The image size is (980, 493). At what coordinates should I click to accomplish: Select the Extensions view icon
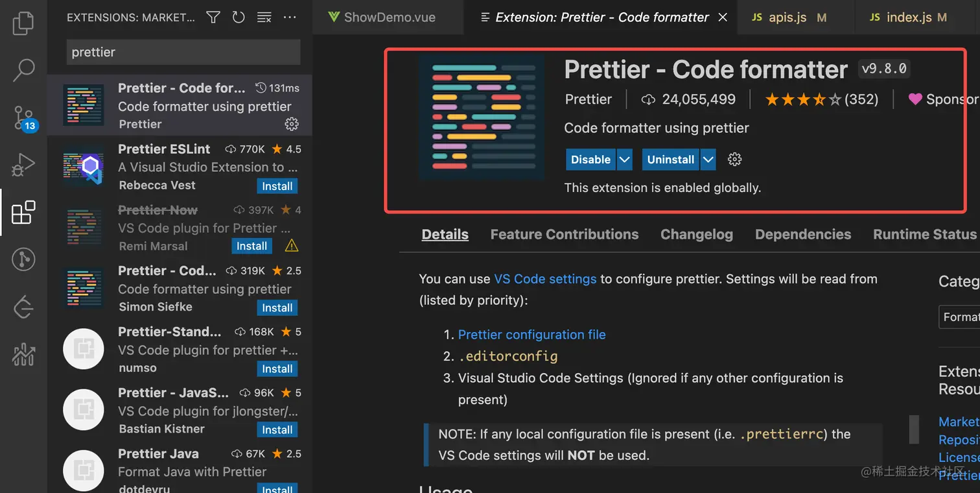(23, 212)
